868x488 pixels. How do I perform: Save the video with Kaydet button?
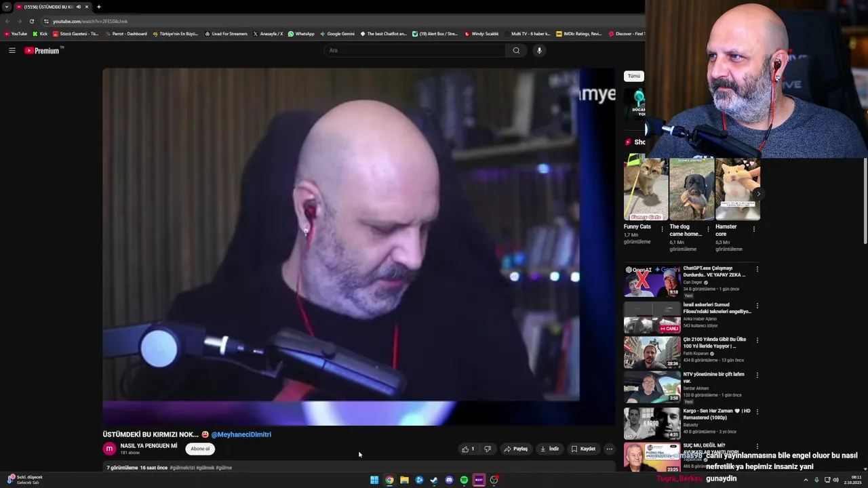tap(583, 449)
